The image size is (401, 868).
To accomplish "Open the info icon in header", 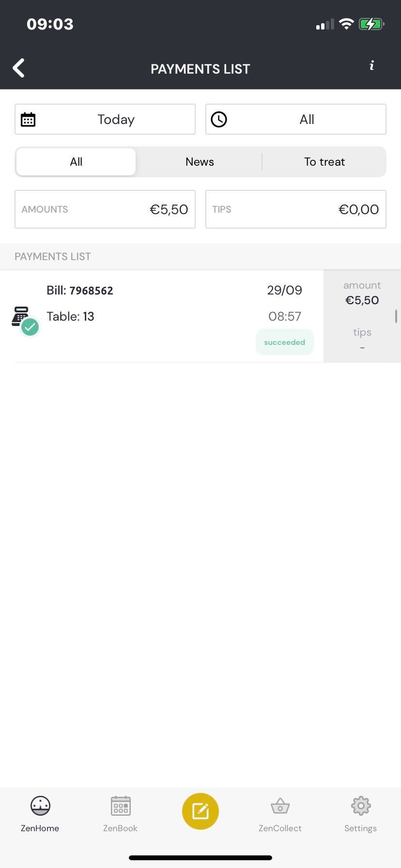I will [371, 65].
